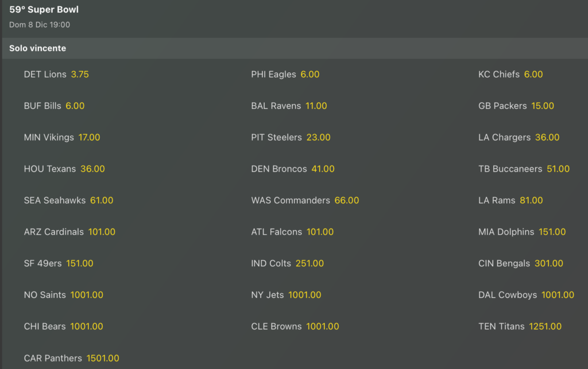
Task: Choose WAS Commanders odds 66.00
Action: (x=347, y=201)
